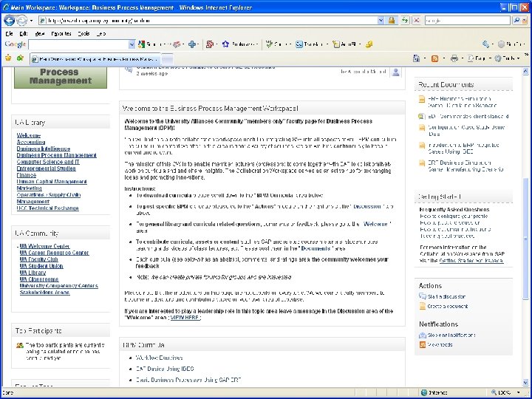Open the zoom level dropdown in status bar
The width and height of the screenshot is (532, 399).
[x=519, y=392]
